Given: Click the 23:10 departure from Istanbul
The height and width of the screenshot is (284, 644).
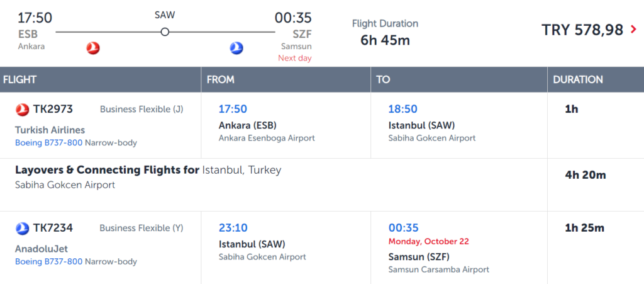Looking at the screenshot, I should click(x=233, y=228).
